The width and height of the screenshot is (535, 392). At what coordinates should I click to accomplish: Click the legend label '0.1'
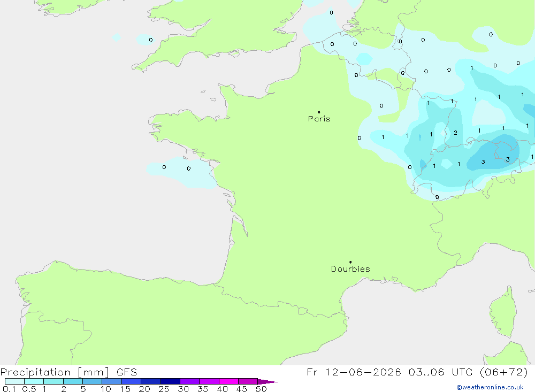pos(9,389)
